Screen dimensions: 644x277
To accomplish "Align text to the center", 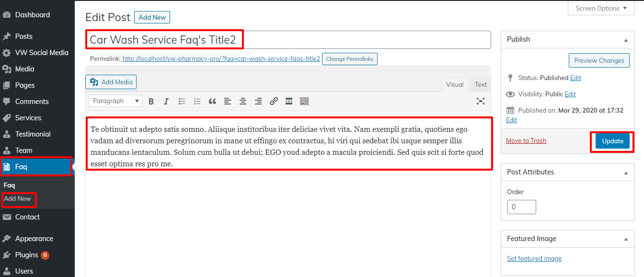I will (243, 101).
